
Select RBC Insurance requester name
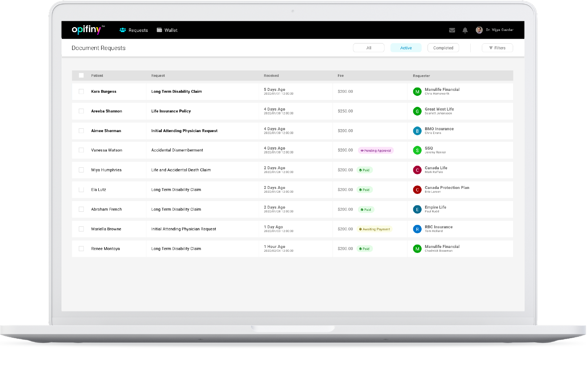439,227
